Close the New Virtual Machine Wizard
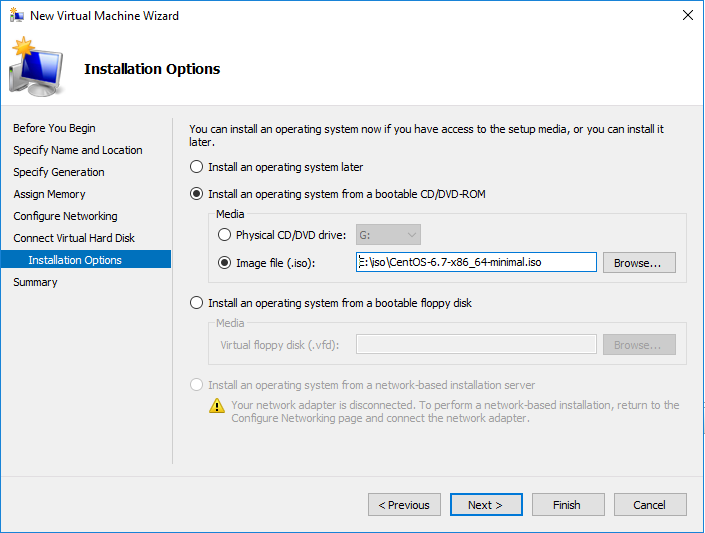705x533 pixels. coord(687,16)
